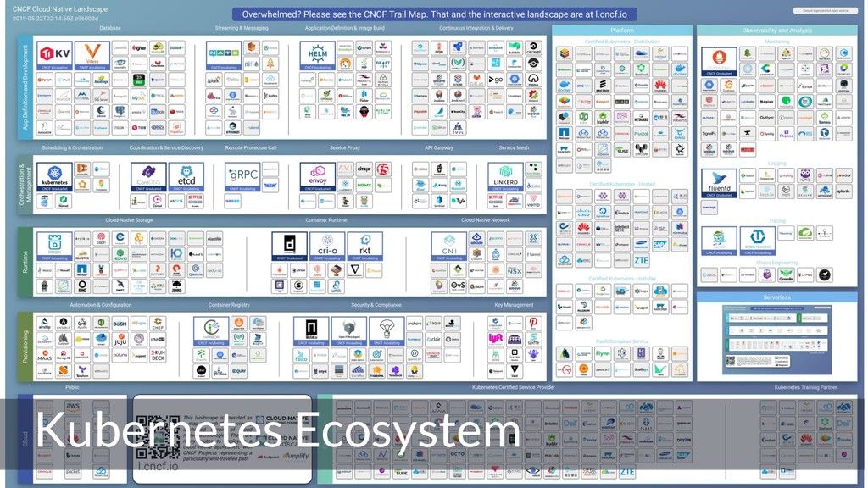Click the Gremlin chaos engineering logo
The height and width of the screenshot is (488, 868).
pos(786,274)
